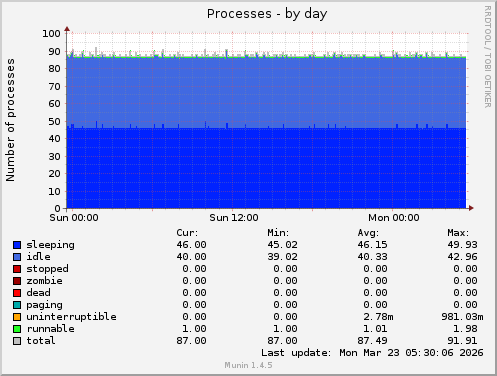
Task: Click the 'Sun 12:00' x-axis label
Action: point(234,218)
